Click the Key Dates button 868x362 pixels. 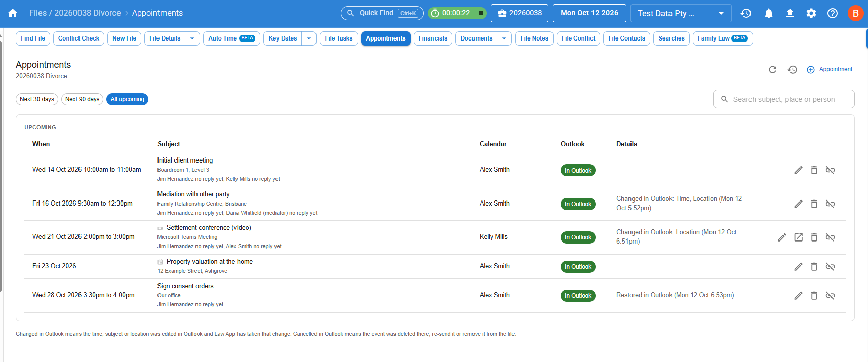283,38
